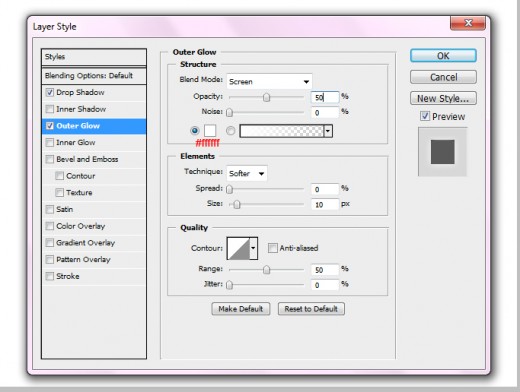Tick the Pattern Overlay checkbox
The image size is (520, 392).
50,259
